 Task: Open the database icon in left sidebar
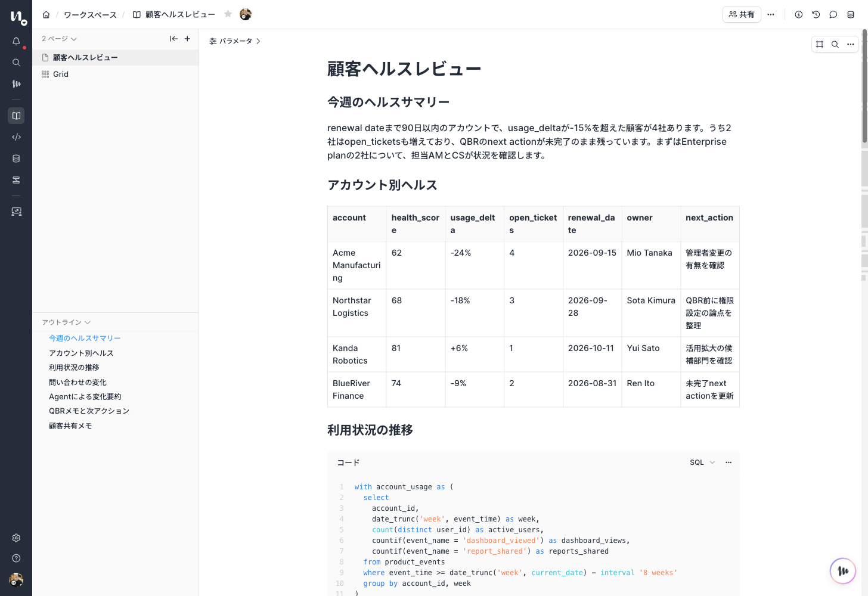pyautogui.click(x=16, y=159)
